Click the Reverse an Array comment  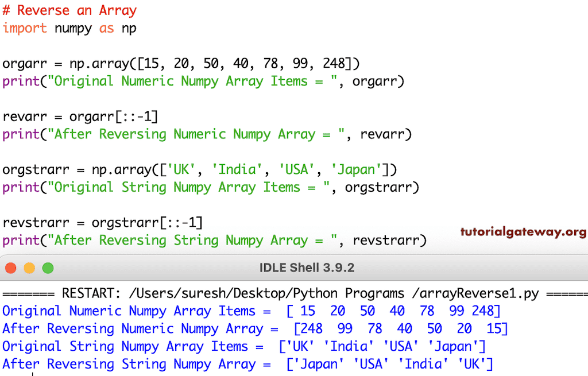pyautogui.click(x=70, y=10)
